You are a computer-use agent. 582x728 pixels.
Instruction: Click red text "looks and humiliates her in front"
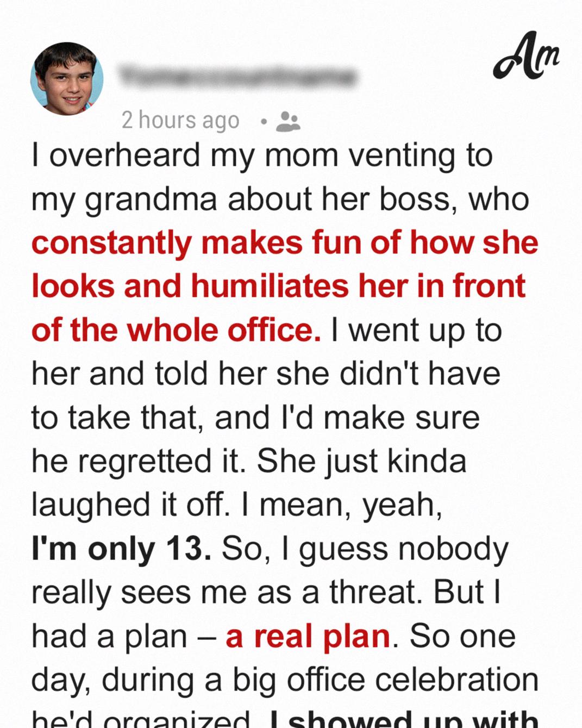(x=278, y=286)
